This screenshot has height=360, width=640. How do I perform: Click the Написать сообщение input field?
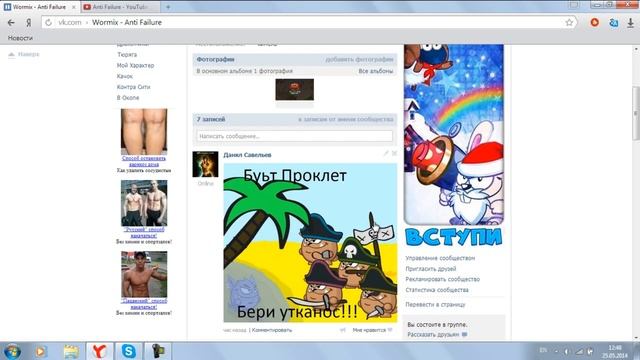click(x=294, y=136)
